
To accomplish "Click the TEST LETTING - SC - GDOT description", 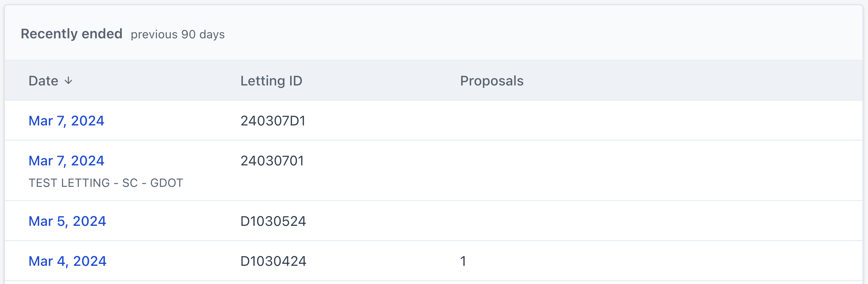I will (106, 183).
